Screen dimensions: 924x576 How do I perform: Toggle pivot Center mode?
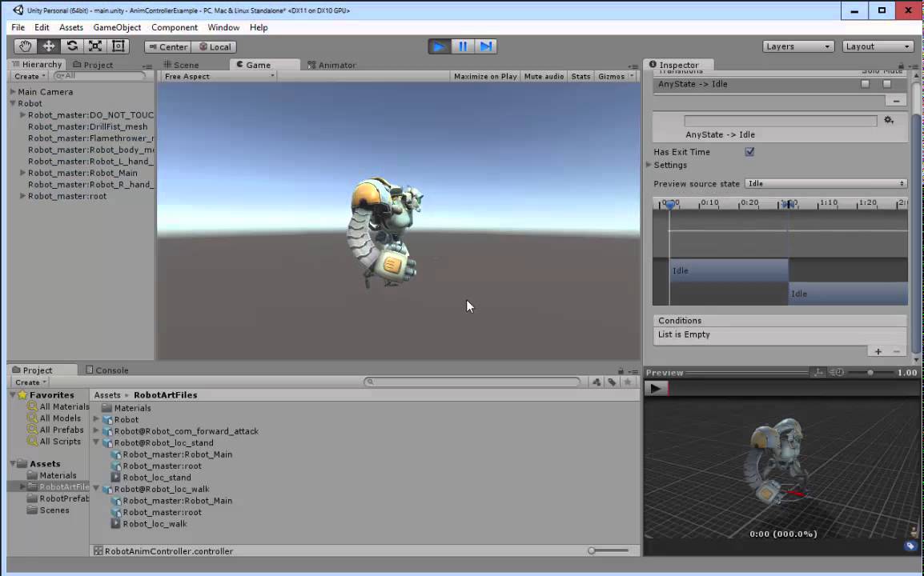click(168, 46)
